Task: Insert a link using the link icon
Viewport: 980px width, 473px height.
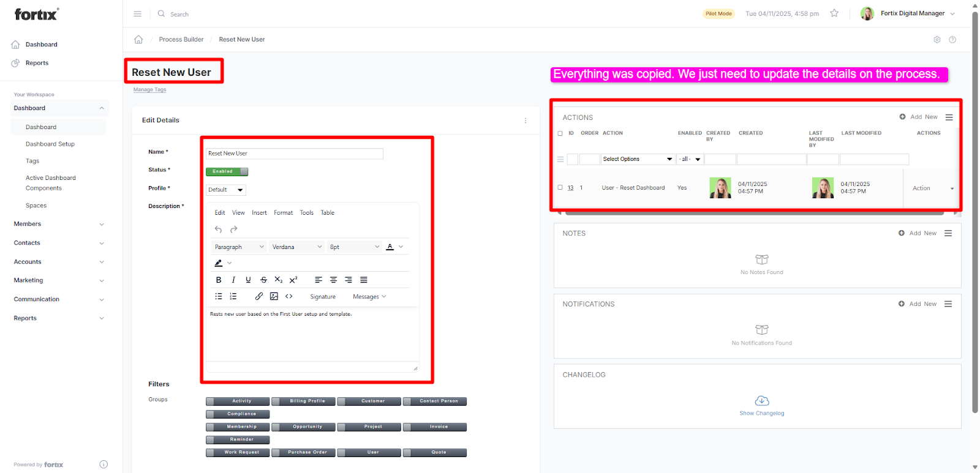Action: click(x=259, y=296)
